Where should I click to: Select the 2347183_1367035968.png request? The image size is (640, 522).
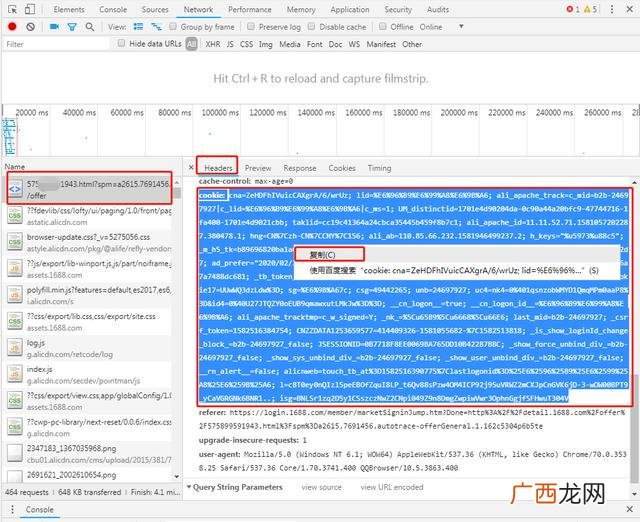[x=89, y=454]
